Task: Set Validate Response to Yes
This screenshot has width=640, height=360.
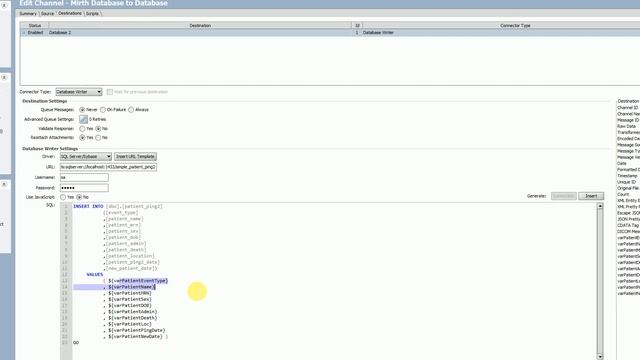Action: pyautogui.click(x=82, y=129)
